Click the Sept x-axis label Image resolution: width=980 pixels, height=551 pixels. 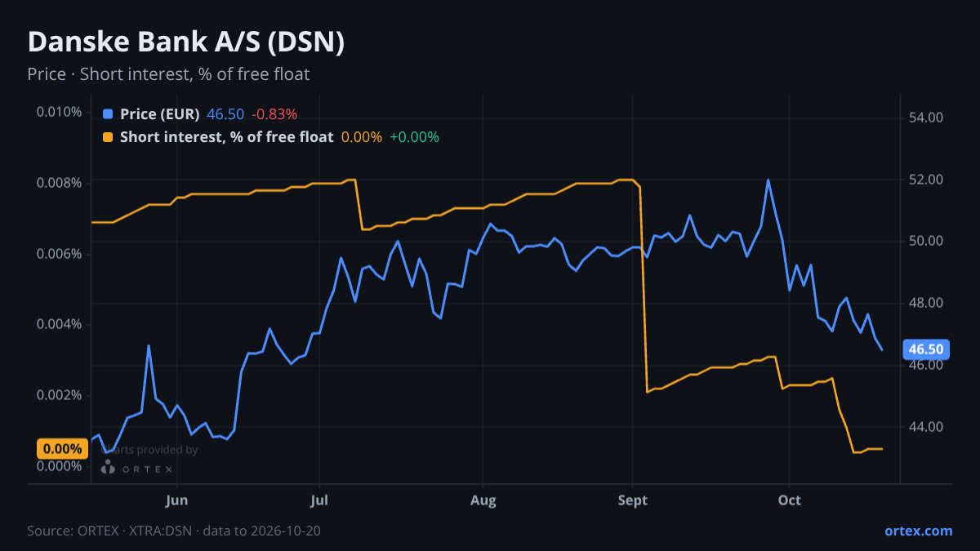632,500
